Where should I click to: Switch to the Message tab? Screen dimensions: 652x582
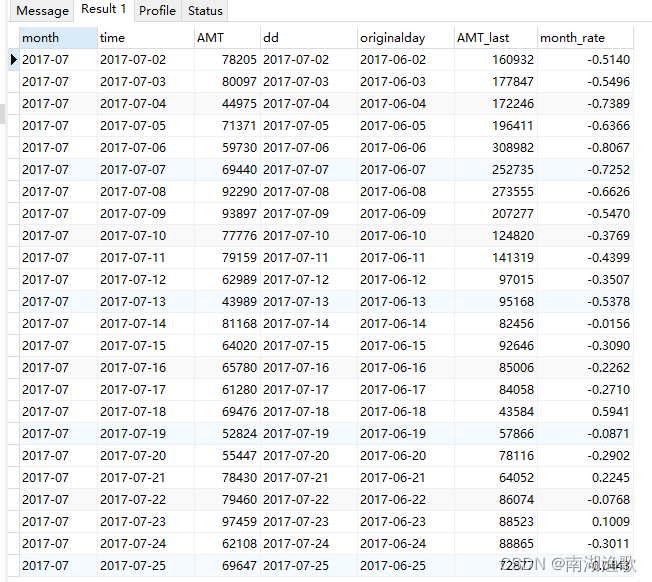pos(43,11)
